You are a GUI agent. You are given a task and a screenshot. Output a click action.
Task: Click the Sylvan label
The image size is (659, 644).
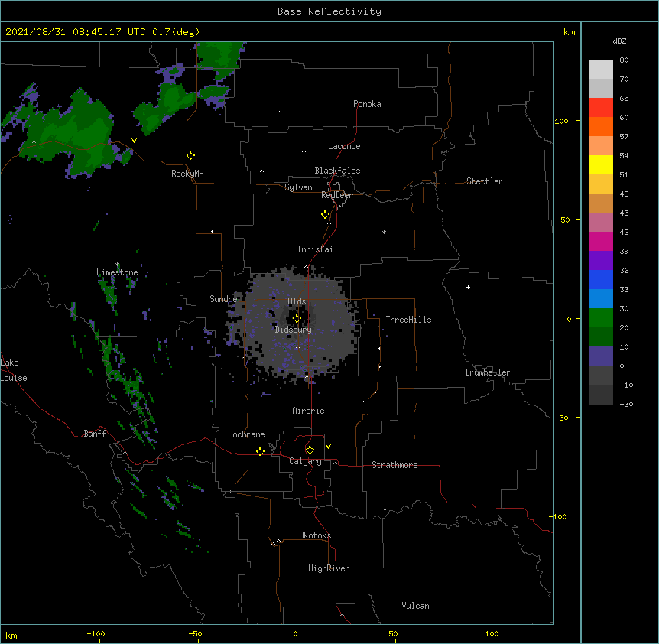298,187
